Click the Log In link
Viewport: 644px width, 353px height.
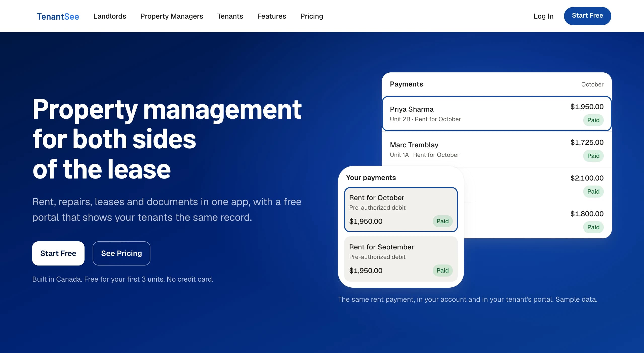(x=543, y=16)
